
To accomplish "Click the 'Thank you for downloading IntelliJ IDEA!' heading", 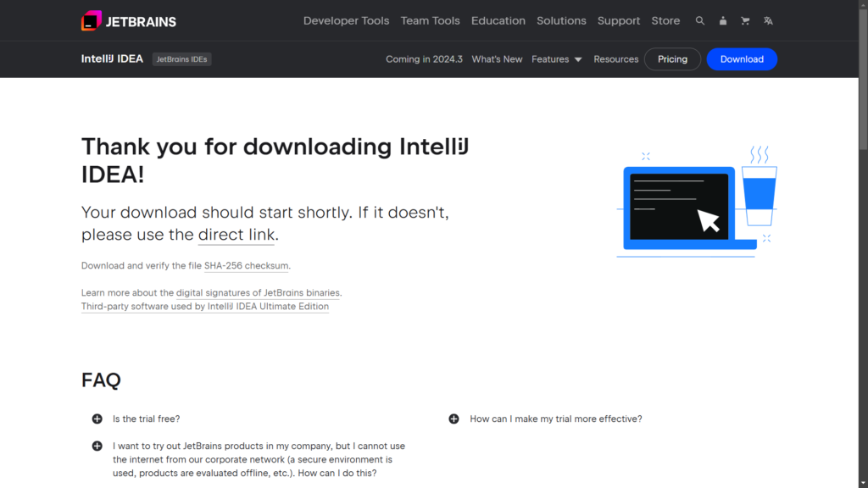I will coord(275,160).
